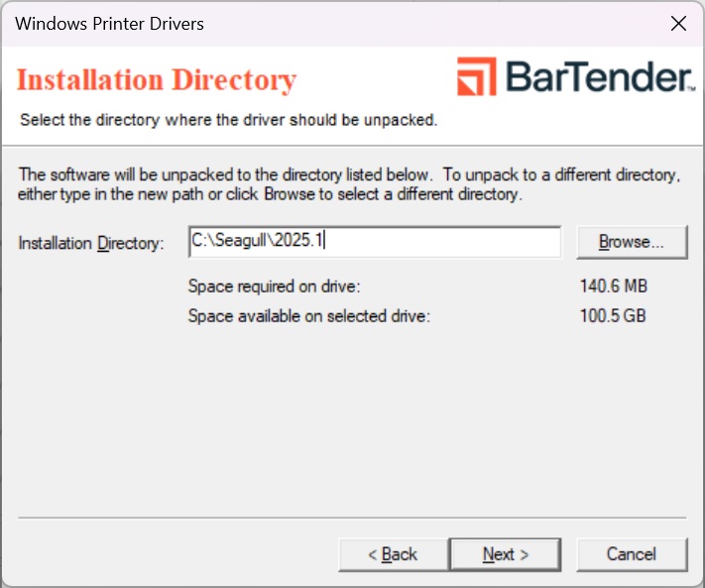Proceed by pressing Next
705x588 pixels.
[x=505, y=554]
